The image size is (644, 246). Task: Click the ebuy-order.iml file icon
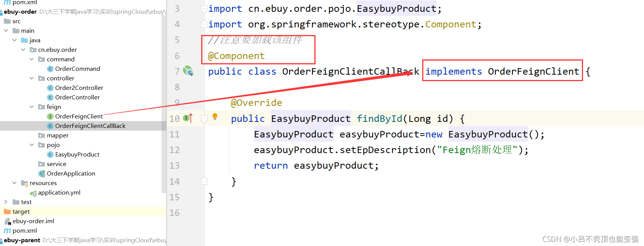click(7, 221)
